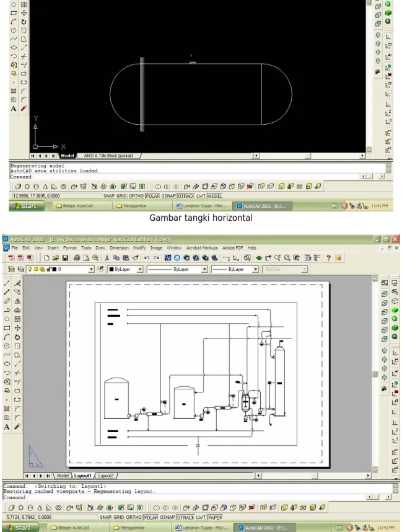
Task: Toggle SNAP in lower window's status bar
Action: click(x=105, y=517)
